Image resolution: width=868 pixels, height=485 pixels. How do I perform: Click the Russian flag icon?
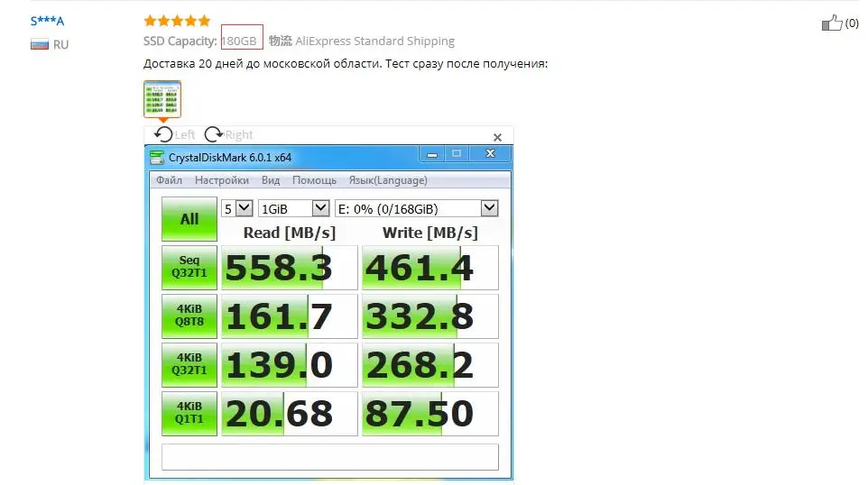[40, 45]
